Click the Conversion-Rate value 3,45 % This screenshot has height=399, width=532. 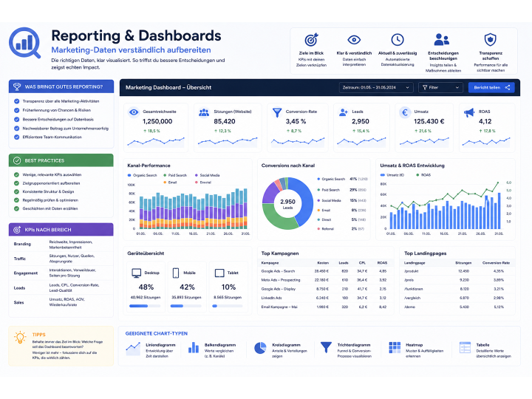tap(296, 121)
